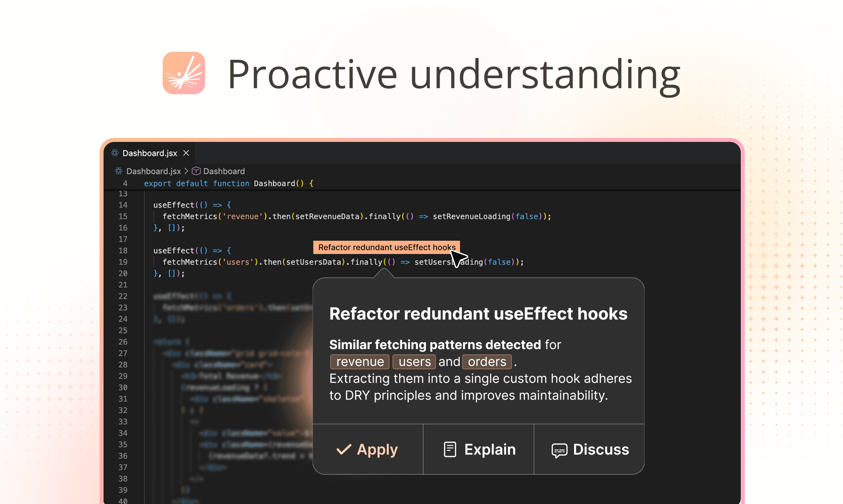Open the Dashboard symbol breadcrumb
843x504 pixels.
[x=224, y=171]
